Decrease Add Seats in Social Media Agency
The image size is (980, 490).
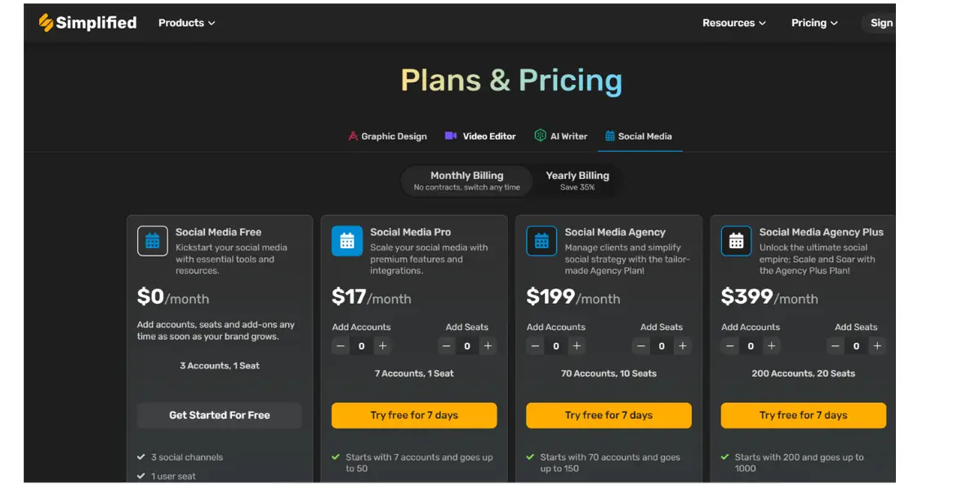click(641, 346)
